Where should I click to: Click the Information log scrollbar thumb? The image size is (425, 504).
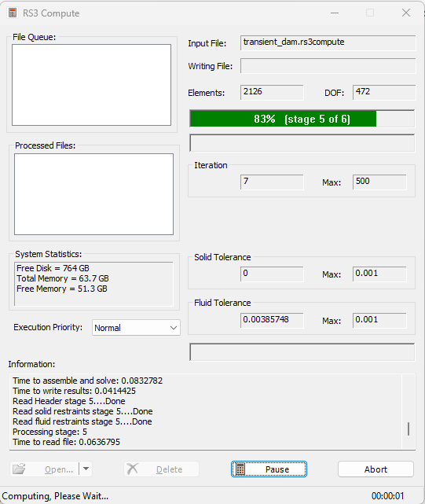pos(409,429)
